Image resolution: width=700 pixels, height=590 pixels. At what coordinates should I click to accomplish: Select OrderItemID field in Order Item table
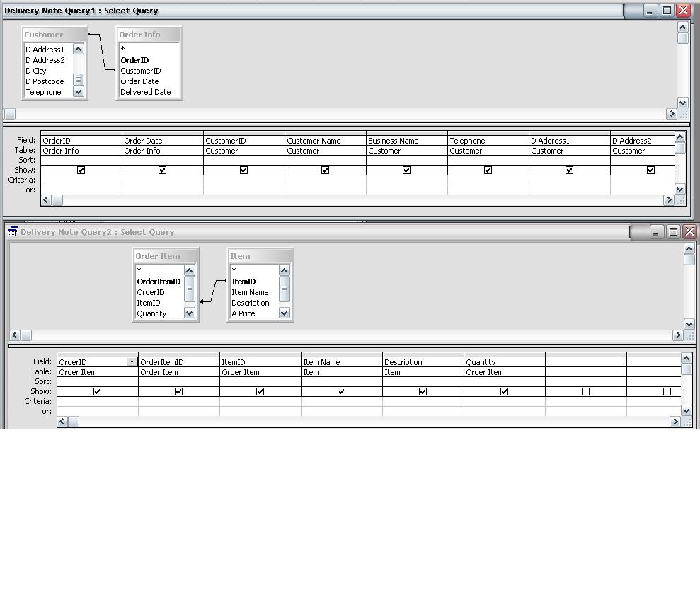coord(159,281)
